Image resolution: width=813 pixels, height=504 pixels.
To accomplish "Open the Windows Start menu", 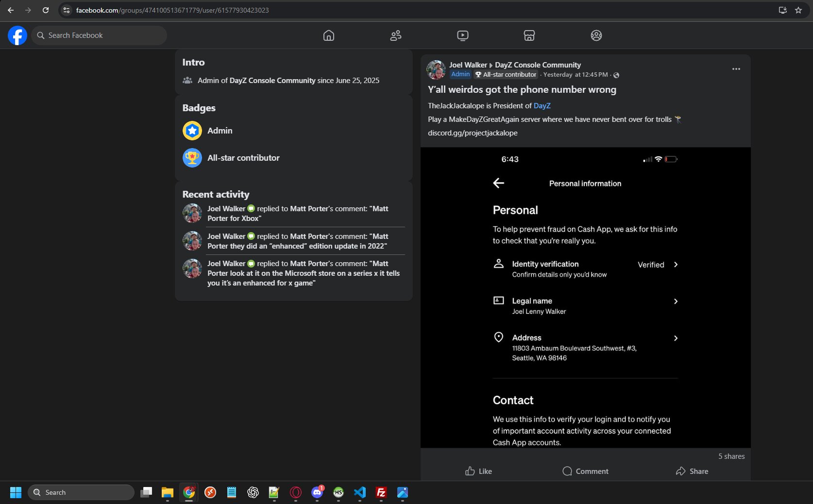I will [16, 492].
